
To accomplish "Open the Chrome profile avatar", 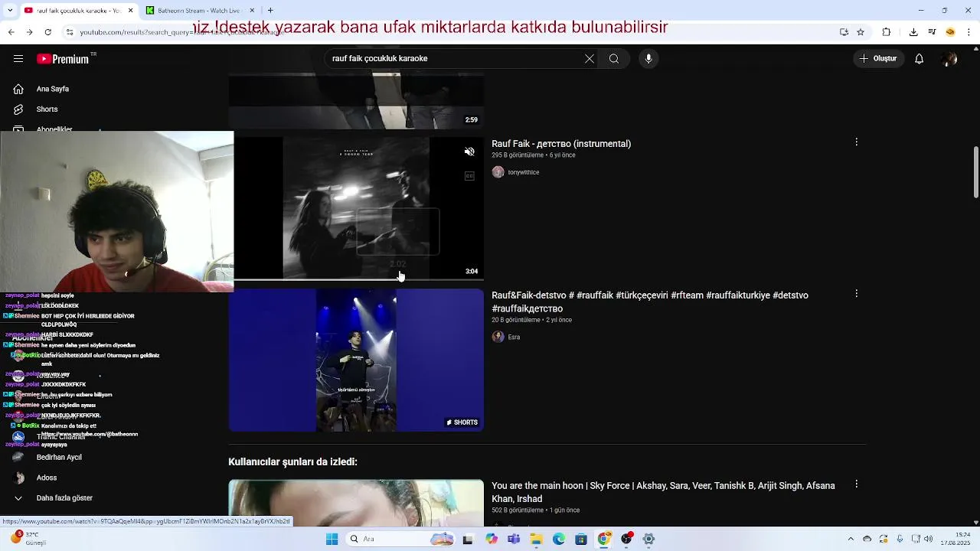I will coord(950,32).
